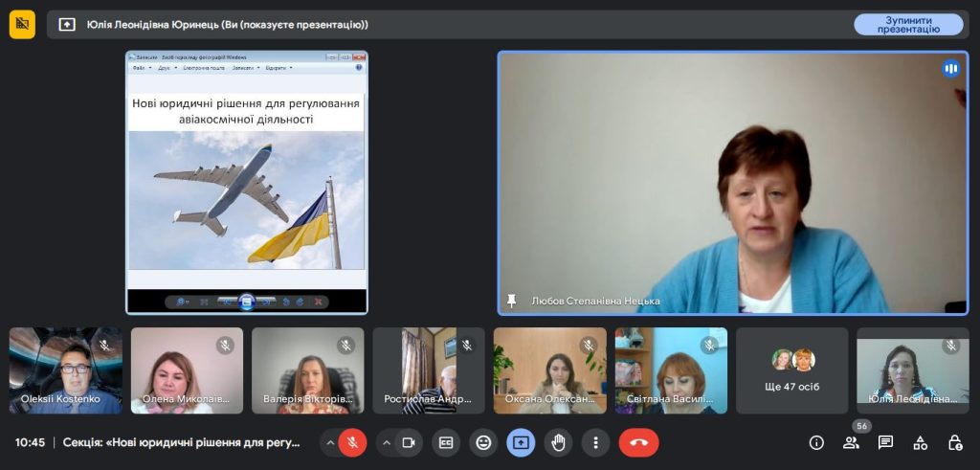Open the activities shapes icon

pos(920,442)
